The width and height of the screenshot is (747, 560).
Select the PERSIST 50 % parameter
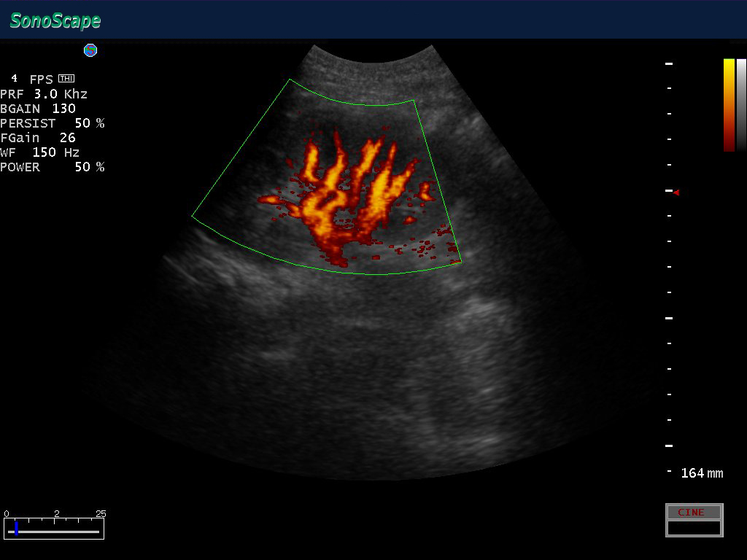tap(52, 123)
